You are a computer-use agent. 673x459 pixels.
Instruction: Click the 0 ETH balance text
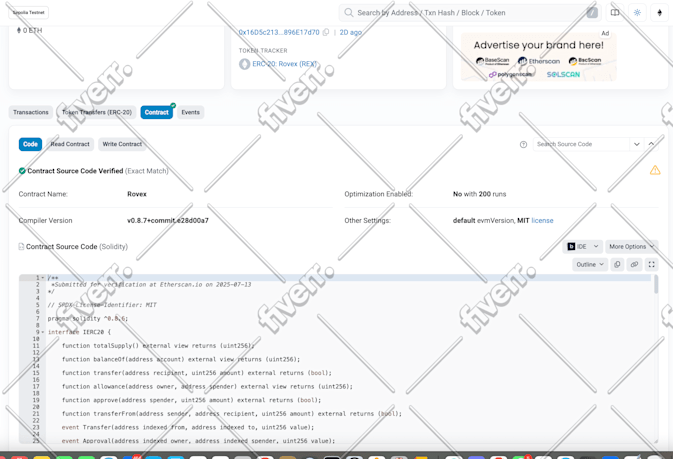click(x=30, y=30)
